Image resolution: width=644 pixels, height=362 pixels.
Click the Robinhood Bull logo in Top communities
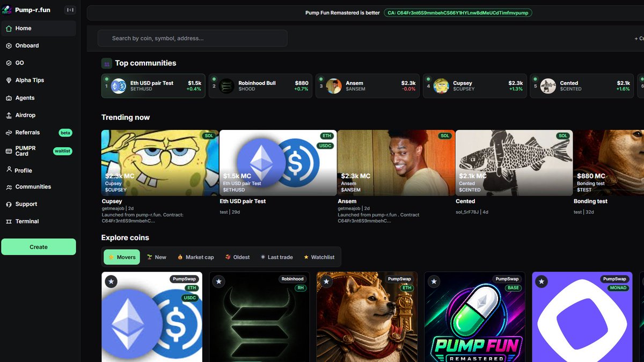click(226, 86)
